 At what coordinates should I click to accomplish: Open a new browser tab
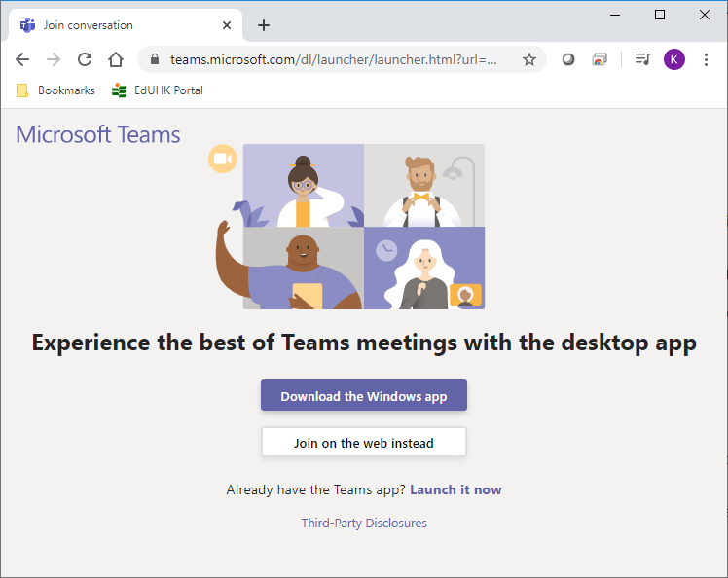(264, 25)
